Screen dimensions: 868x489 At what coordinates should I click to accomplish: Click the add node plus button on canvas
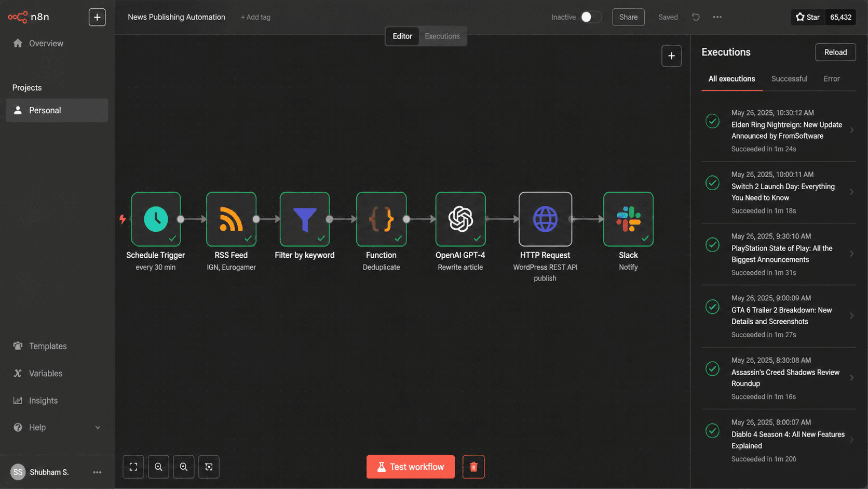click(671, 56)
